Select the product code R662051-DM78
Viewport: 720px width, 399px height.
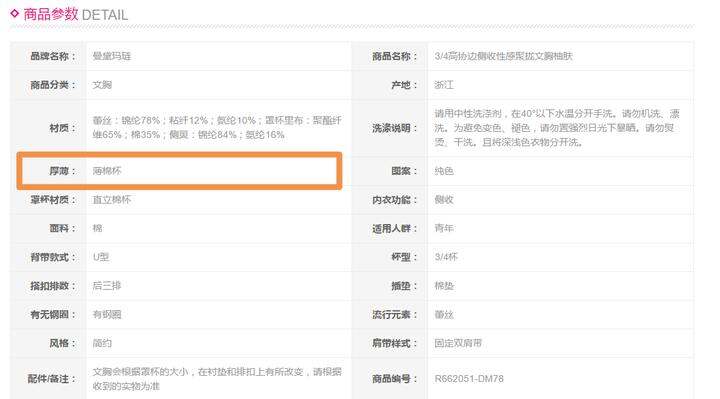(469, 379)
